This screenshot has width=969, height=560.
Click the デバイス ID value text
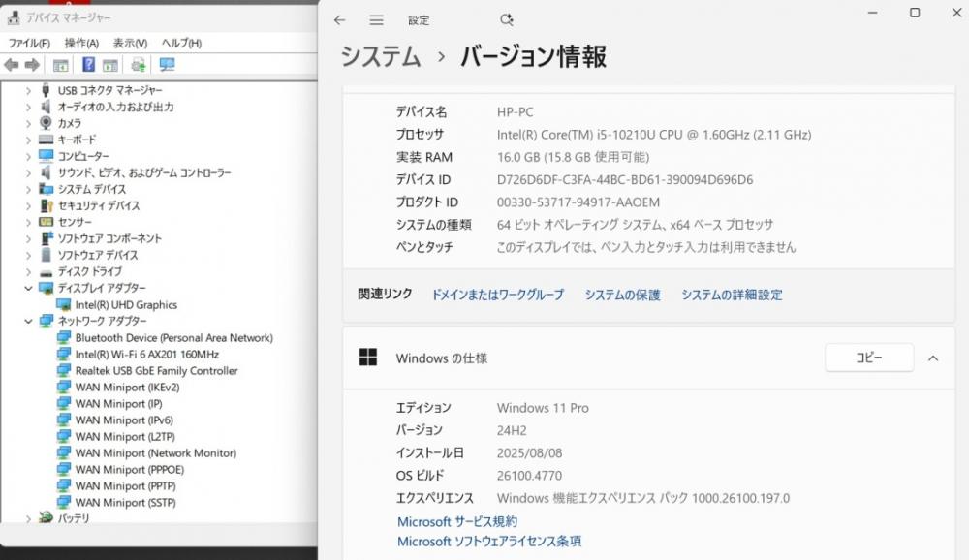[x=625, y=180]
